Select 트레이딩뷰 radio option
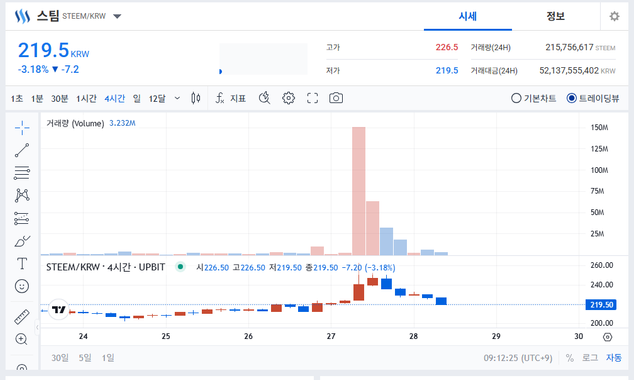This screenshot has height=380, width=634. (593, 98)
